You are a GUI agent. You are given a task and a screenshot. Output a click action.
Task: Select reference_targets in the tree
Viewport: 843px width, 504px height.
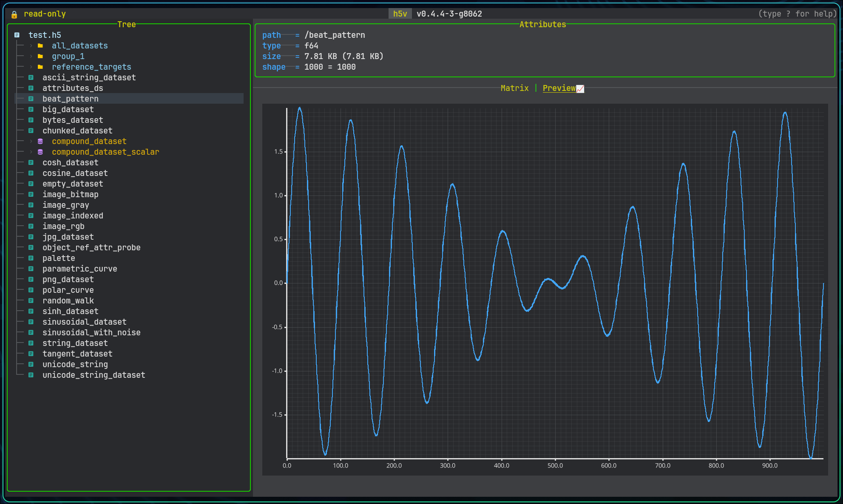[91, 67]
